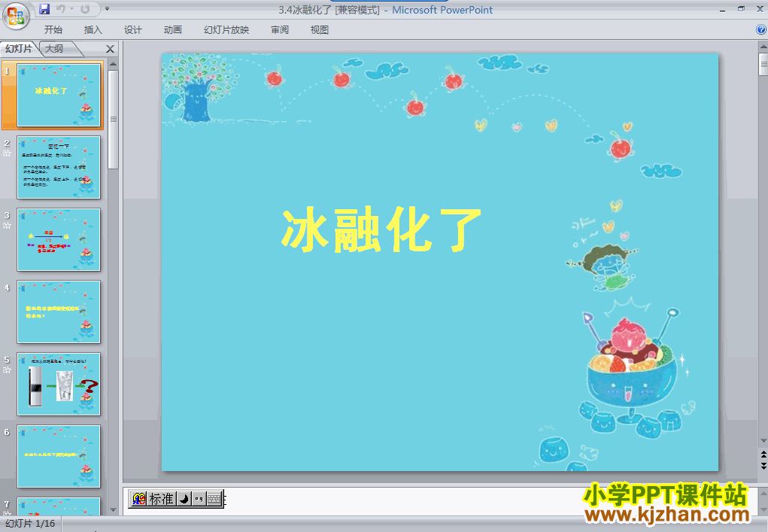Open the 动画 ribbon tab
Viewport: 768px width, 532px height.
[x=172, y=30]
